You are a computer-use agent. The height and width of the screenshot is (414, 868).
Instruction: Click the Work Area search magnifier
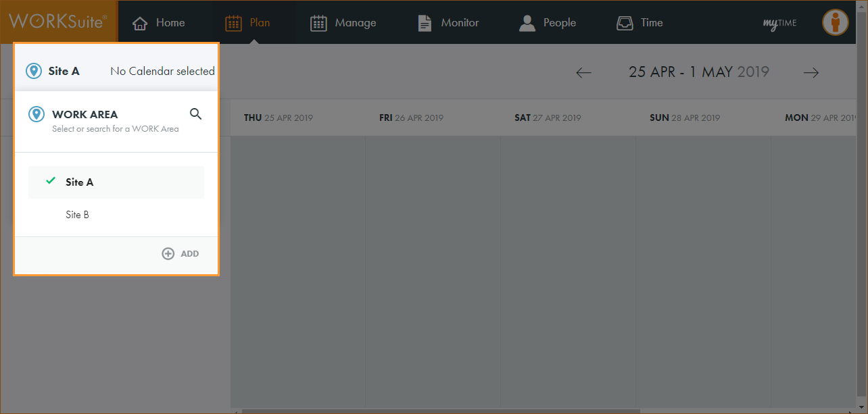click(x=195, y=114)
